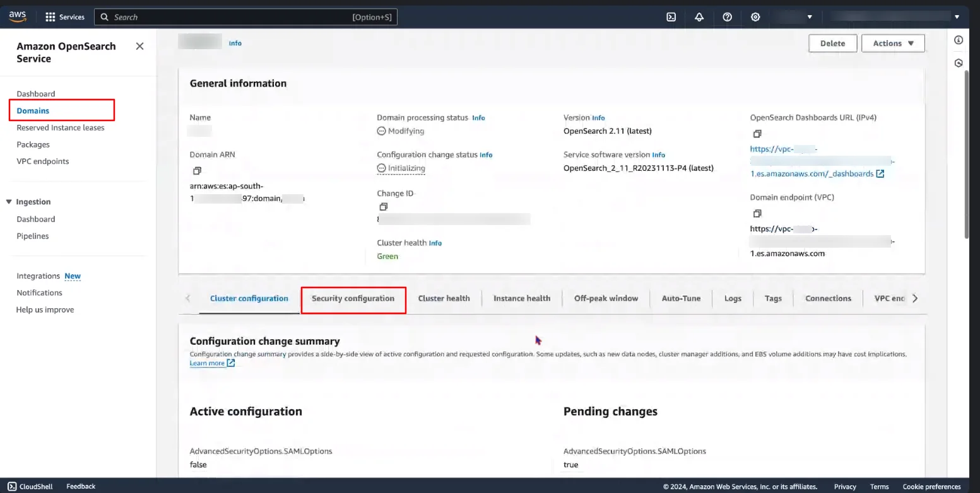Click the external link icon beside Learn more
This screenshot has width=980, height=493.
pyautogui.click(x=231, y=363)
